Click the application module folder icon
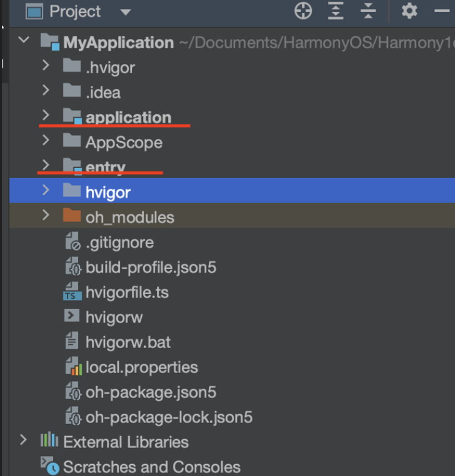Image resolution: width=455 pixels, height=476 pixels. tap(72, 116)
